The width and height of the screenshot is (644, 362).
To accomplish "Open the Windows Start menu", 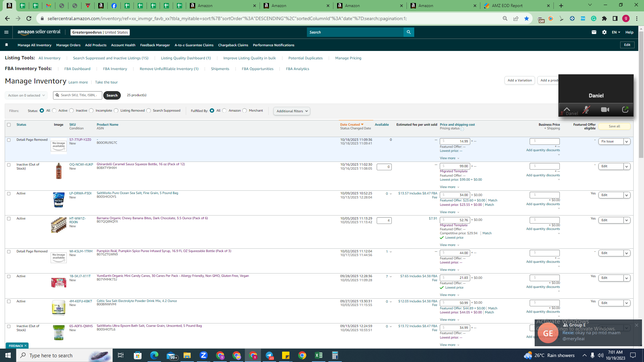I will pyautogui.click(x=8, y=355).
